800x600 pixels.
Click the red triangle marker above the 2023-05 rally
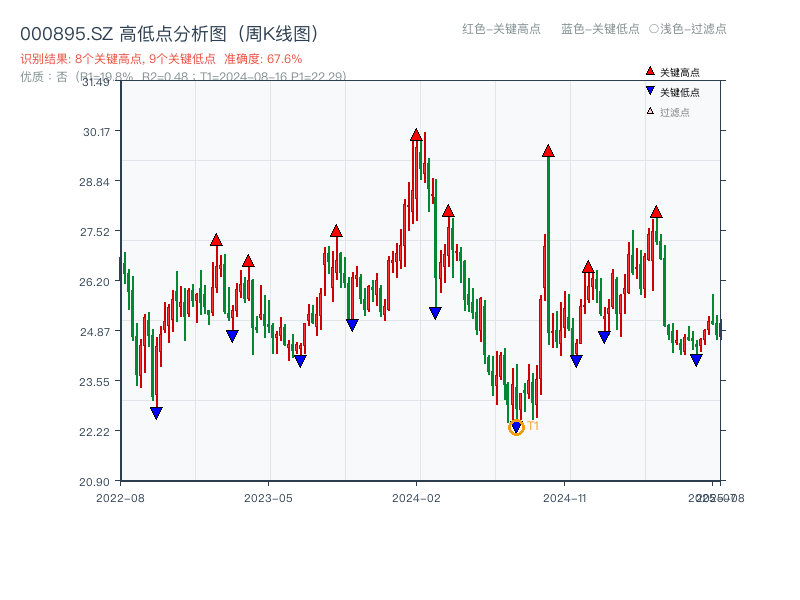pos(336,229)
